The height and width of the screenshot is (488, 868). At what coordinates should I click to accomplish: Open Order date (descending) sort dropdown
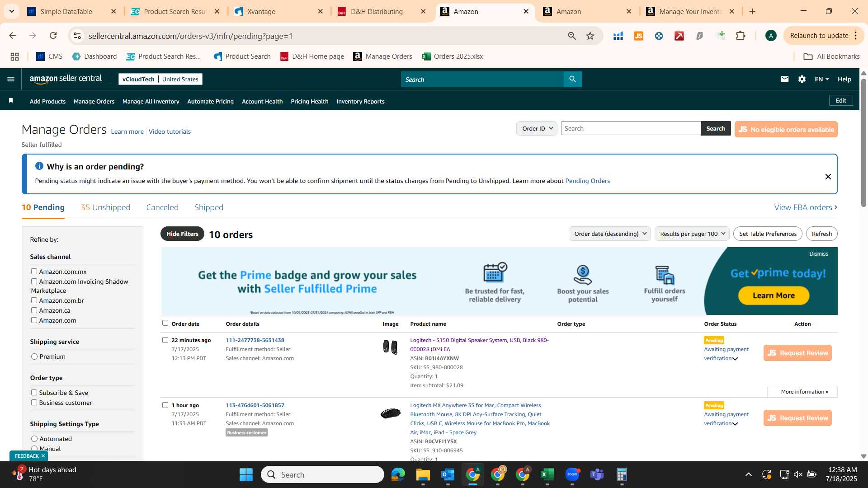609,234
